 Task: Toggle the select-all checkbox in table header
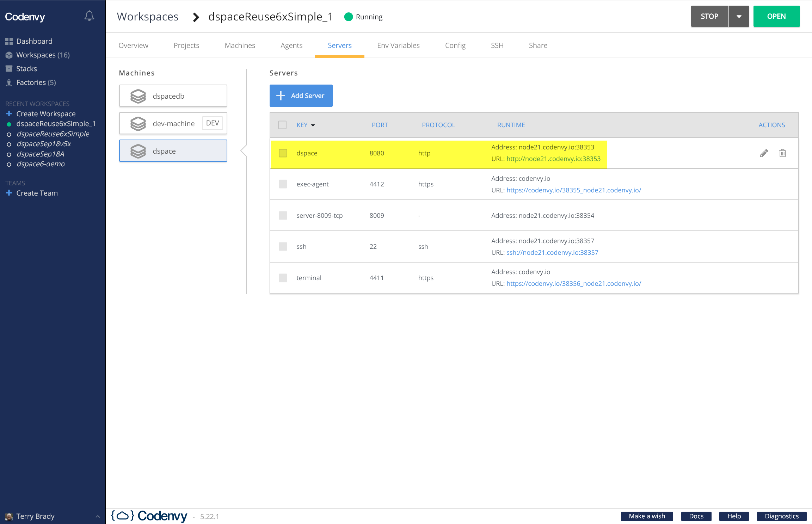point(282,125)
